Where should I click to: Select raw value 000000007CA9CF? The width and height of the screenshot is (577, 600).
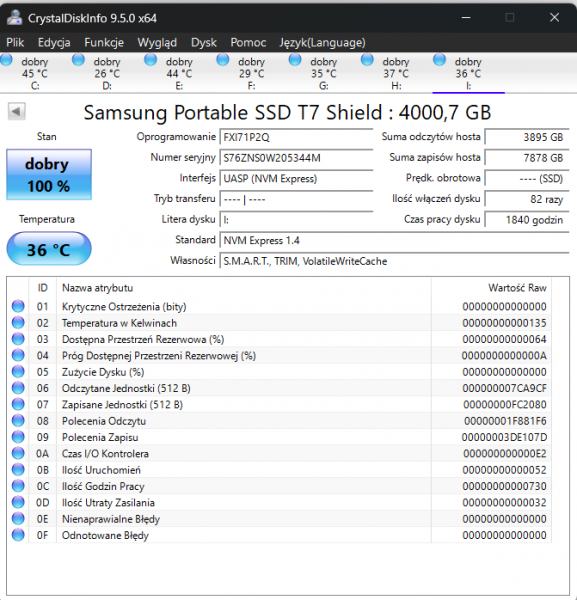tap(504, 388)
